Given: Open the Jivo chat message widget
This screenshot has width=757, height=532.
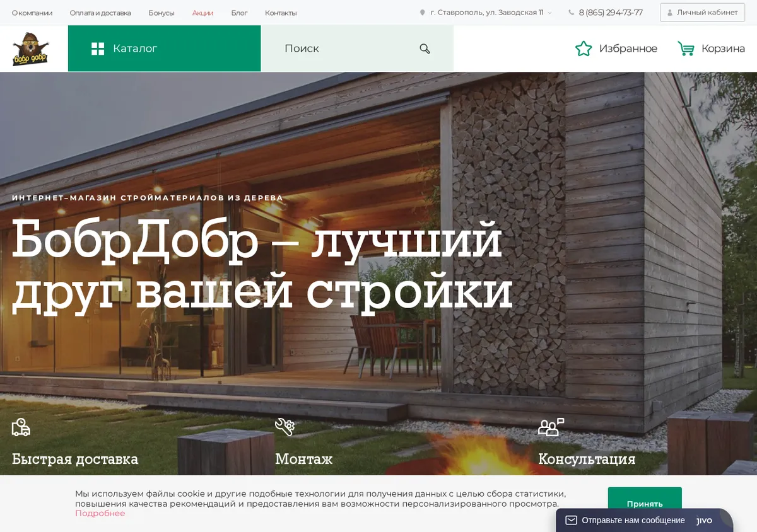Looking at the screenshot, I should 644,520.
